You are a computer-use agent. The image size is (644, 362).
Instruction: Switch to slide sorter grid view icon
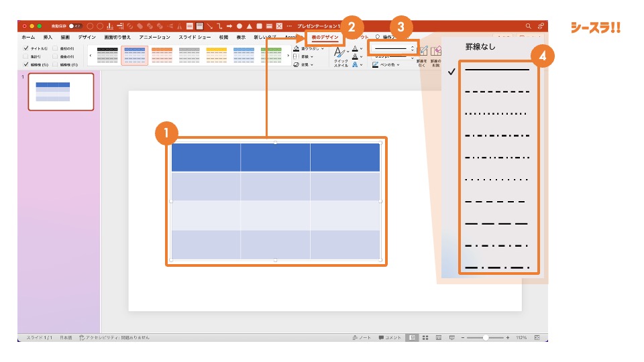(425, 337)
